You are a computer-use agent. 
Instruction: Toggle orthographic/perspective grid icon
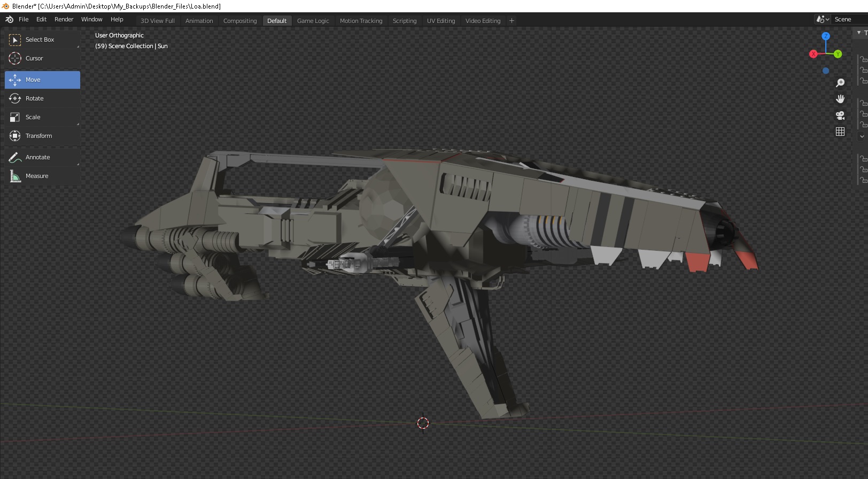click(x=840, y=132)
